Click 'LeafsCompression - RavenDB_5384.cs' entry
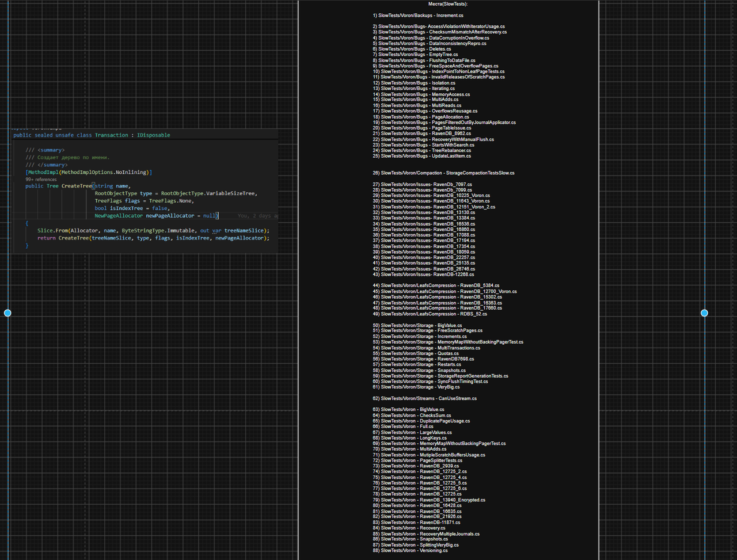The image size is (737, 560). [436, 285]
